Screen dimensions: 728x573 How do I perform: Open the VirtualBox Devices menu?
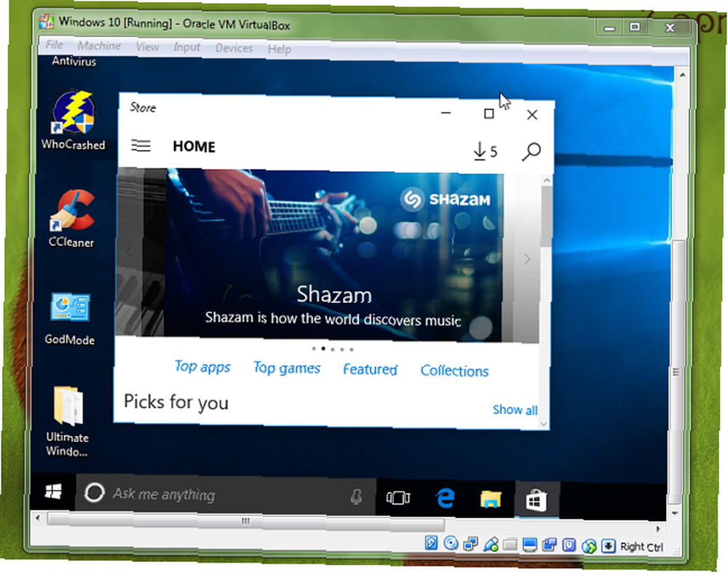coord(234,48)
